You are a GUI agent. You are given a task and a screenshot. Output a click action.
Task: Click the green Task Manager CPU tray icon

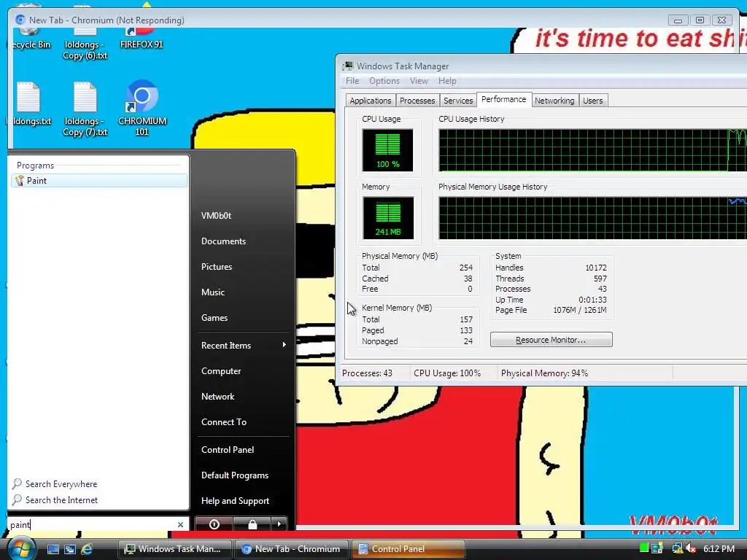[644, 548]
